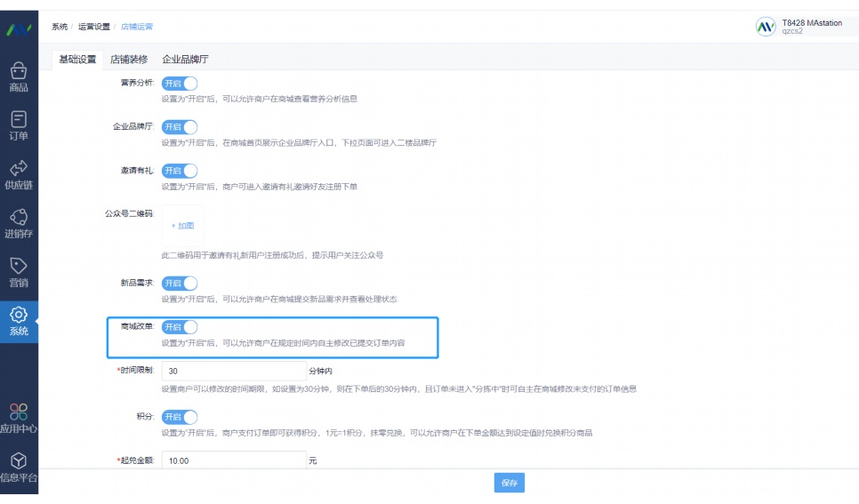Image resolution: width=859 pixels, height=504 pixels.
Task: Go to 供应链 supply chain section
Action: coord(19,174)
